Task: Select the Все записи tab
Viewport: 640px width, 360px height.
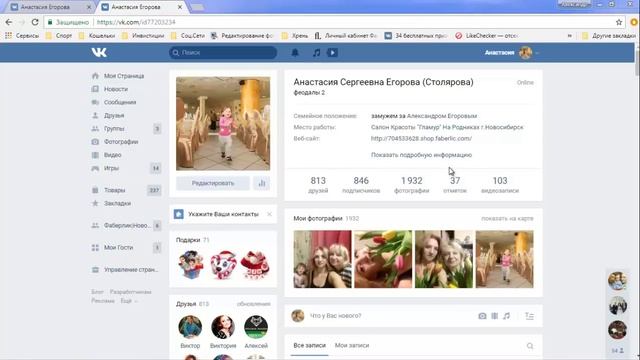Action: tap(309, 345)
